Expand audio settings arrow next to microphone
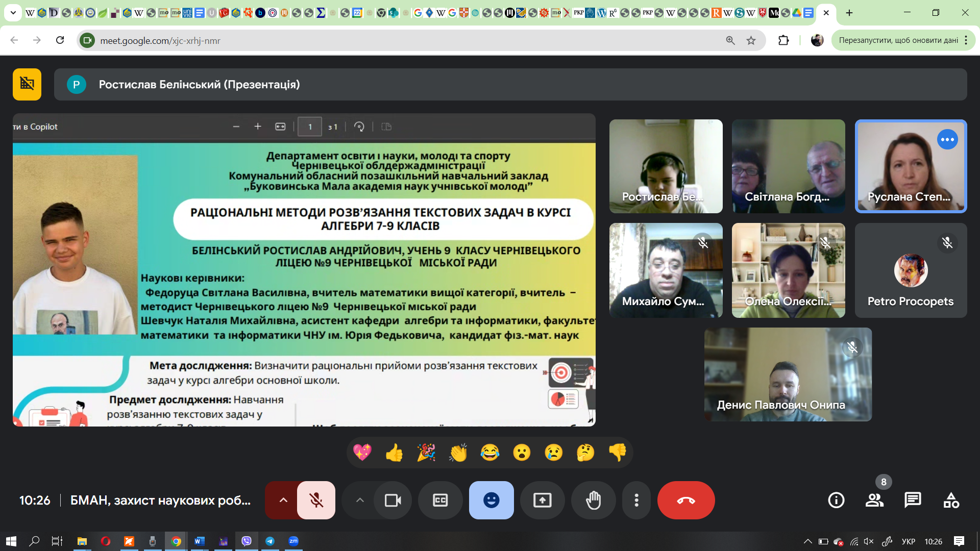This screenshot has height=551, width=980. pyautogui.click(x=283, y=500)
